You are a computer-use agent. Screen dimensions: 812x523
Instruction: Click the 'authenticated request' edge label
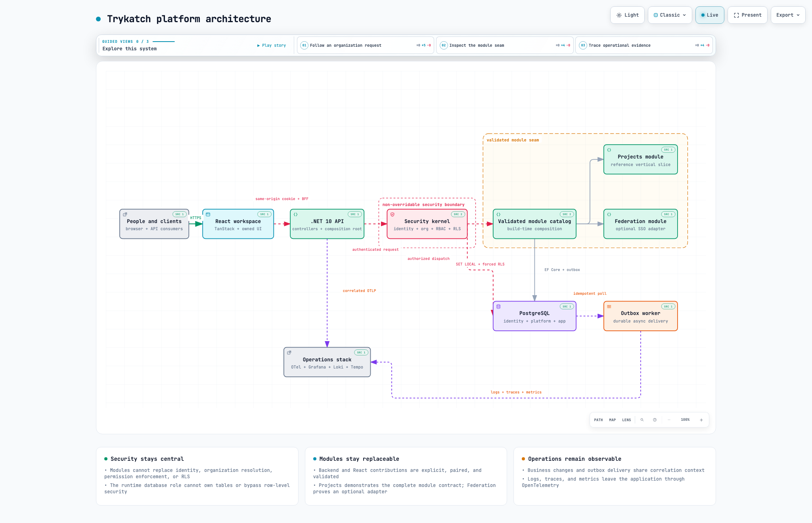pyautogui.click(x=375, y=250)
